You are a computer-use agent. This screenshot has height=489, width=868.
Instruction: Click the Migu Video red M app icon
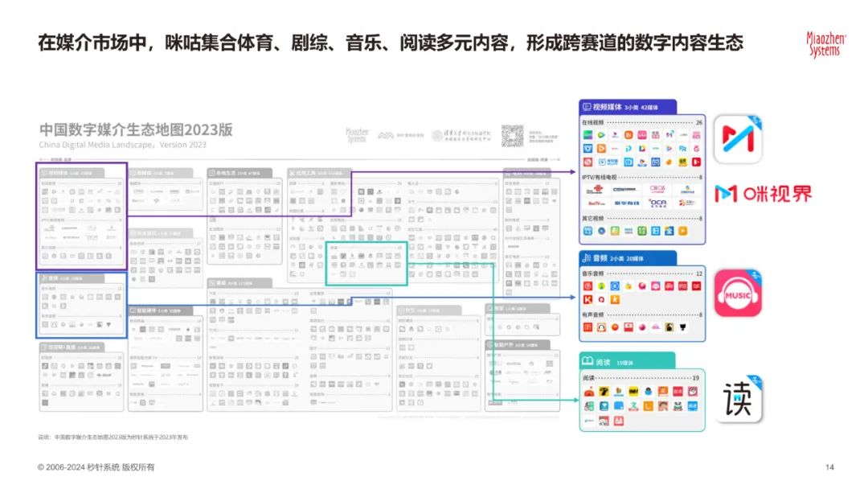(738, 139)
